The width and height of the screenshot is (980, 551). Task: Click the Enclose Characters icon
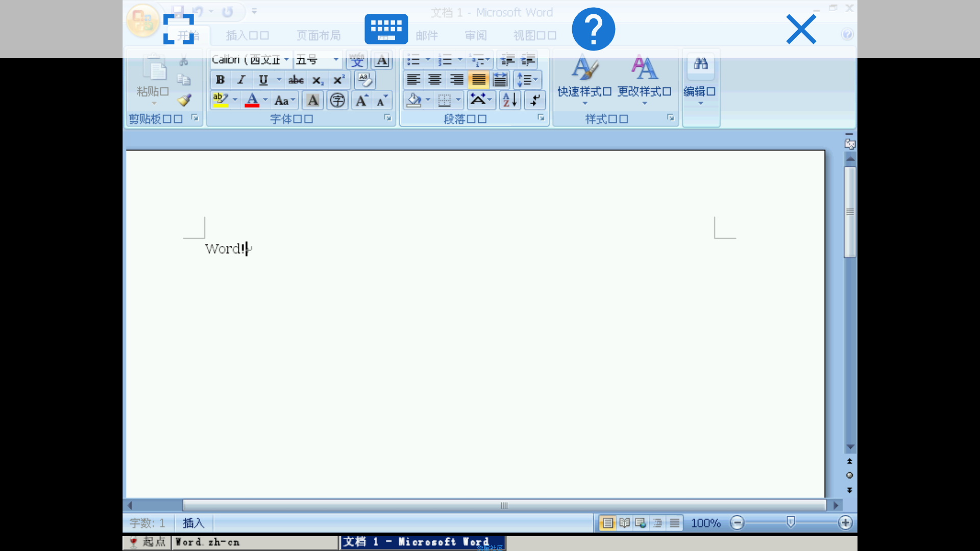point(337,101)
